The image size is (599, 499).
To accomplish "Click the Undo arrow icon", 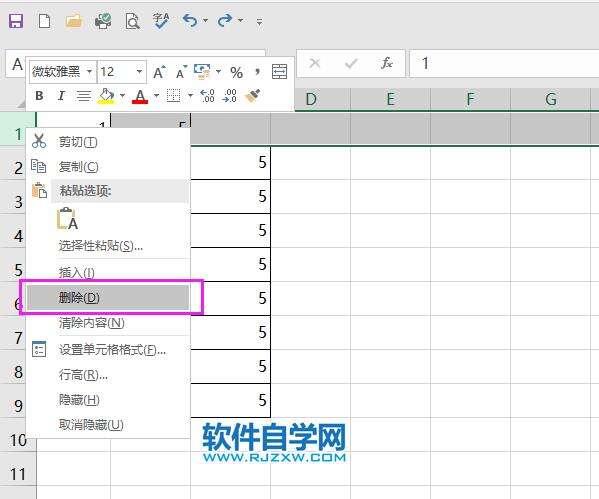I will (x=190, y=20).
